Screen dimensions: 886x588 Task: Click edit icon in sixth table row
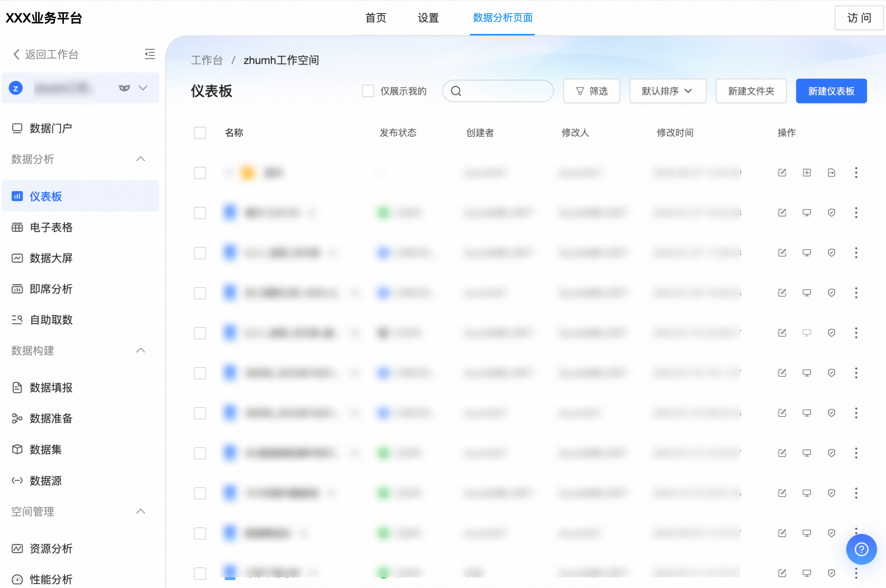pos(782,373)
